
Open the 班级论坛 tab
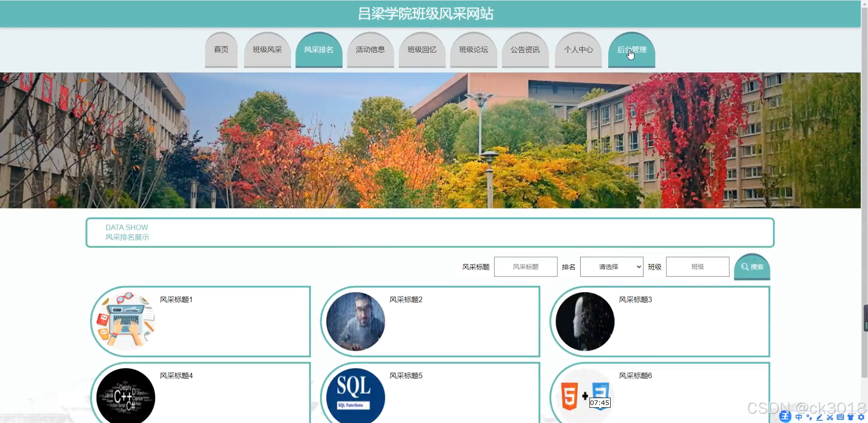pos(473,50)
